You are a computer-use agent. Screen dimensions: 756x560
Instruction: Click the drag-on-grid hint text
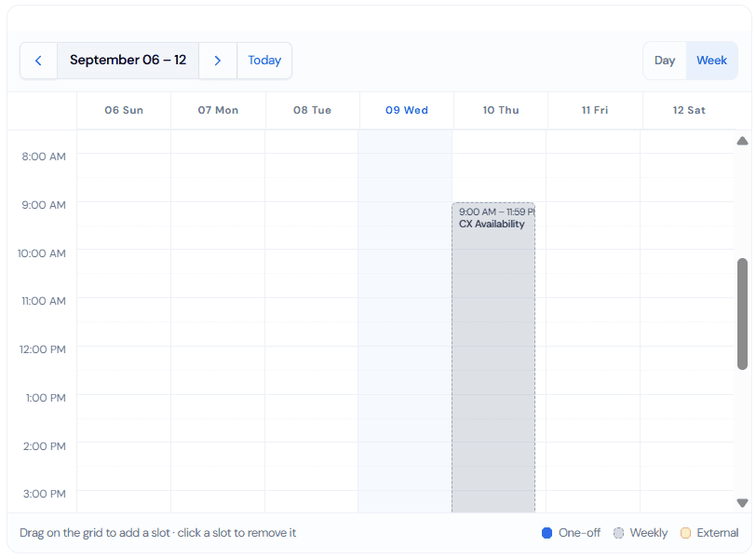coord(157,533)
